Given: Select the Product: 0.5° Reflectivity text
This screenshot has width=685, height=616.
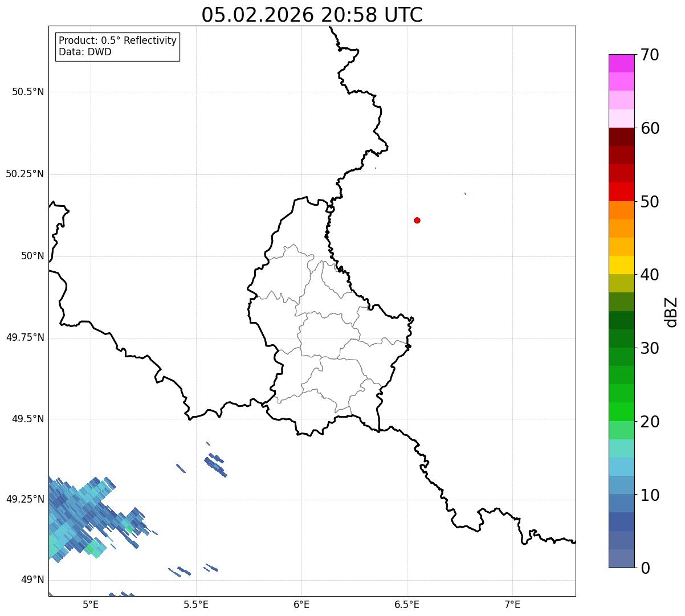Looking at the screenshot, I should [x=118, y=41].
